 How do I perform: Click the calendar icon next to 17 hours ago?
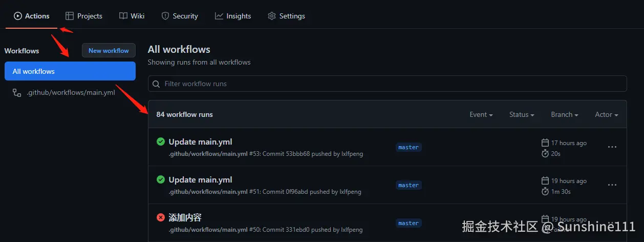click(545, 143)
